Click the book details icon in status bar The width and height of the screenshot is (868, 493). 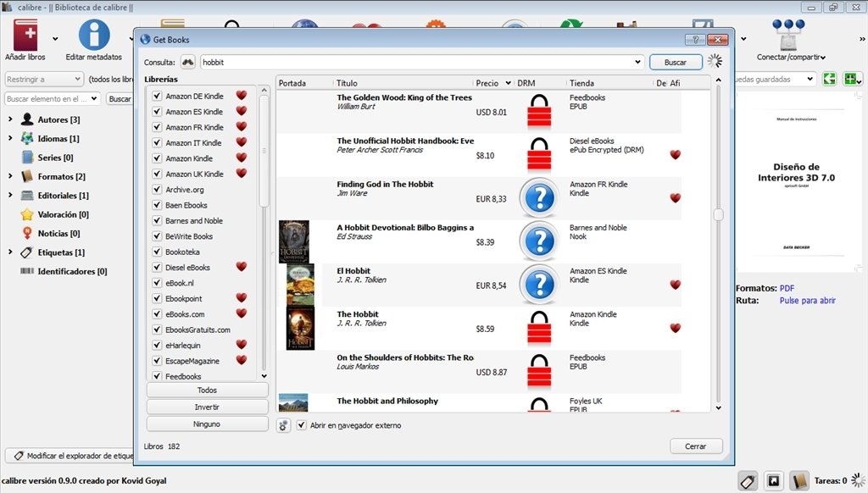point(798,481)
